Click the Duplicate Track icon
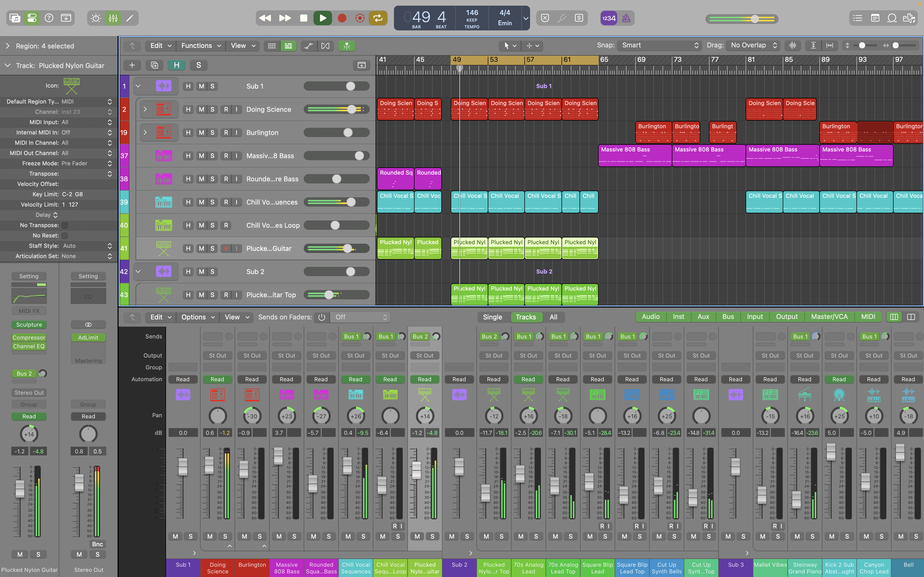The width and height of the screenshot is (924, 577). coord(154,65)
